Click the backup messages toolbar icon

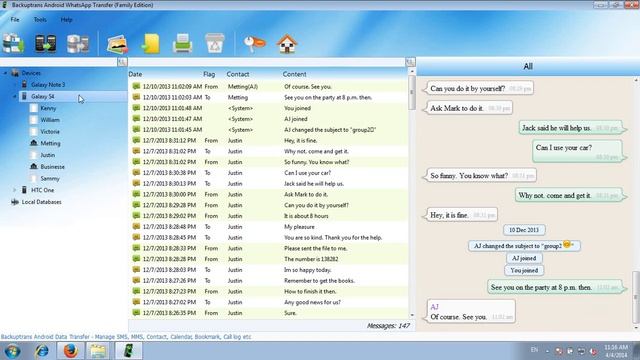pos(13,44)
